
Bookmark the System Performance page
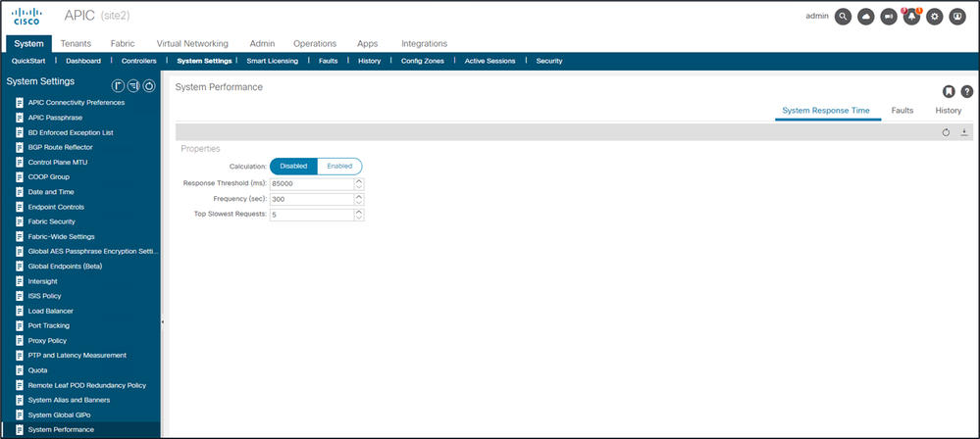(x=949, y=92)
